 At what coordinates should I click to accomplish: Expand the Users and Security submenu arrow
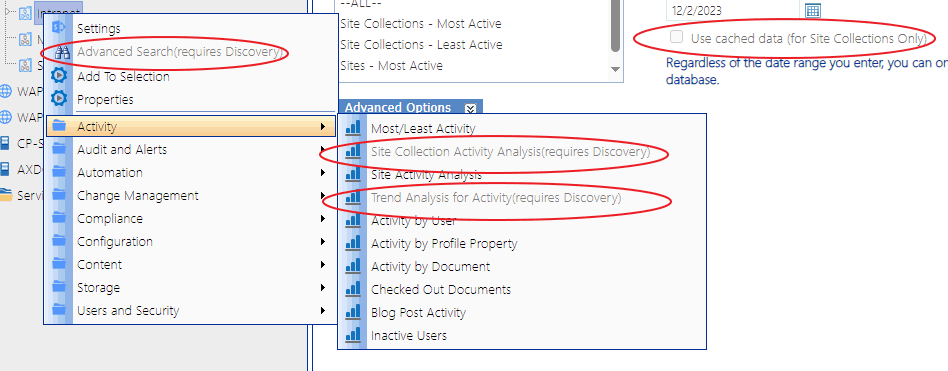(x=323, y=311)
